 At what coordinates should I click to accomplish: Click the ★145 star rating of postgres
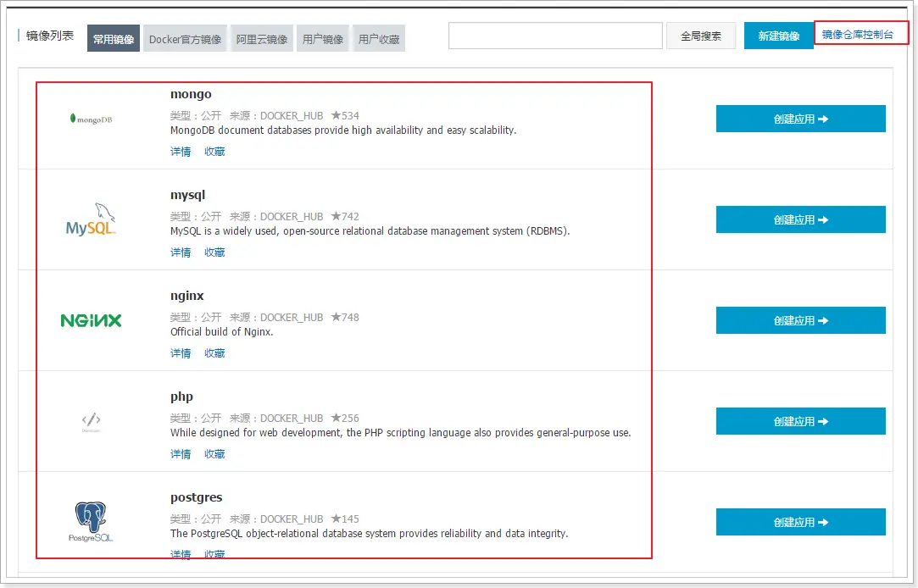pos(345,519)
